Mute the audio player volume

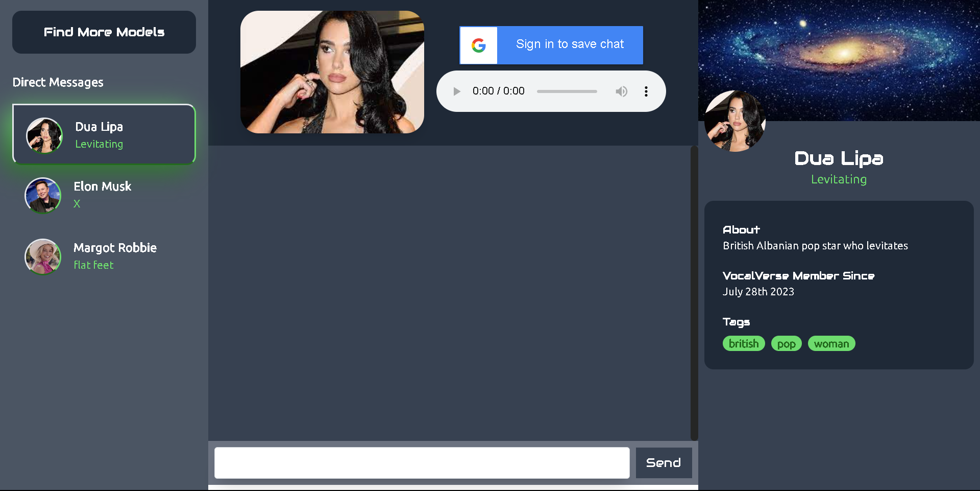(x=621, y=91)
